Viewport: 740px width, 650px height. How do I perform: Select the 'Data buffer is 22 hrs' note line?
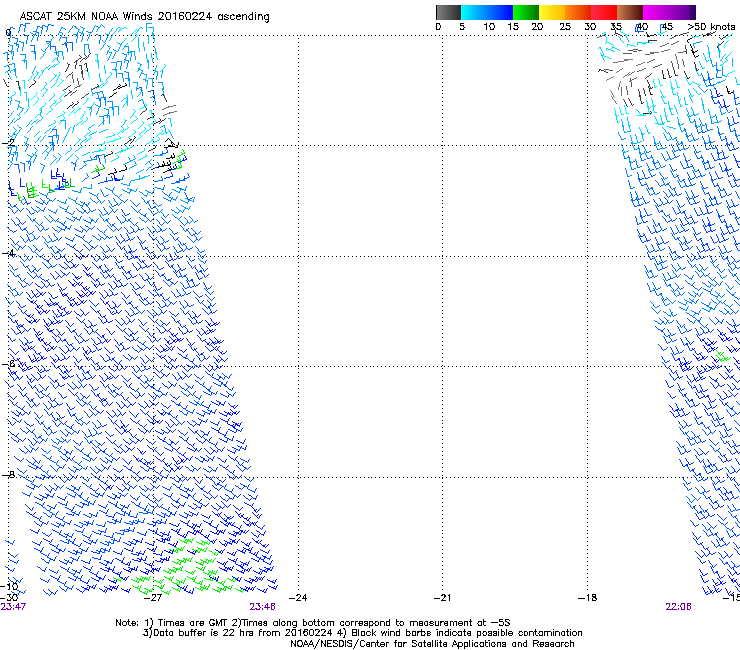362,633
